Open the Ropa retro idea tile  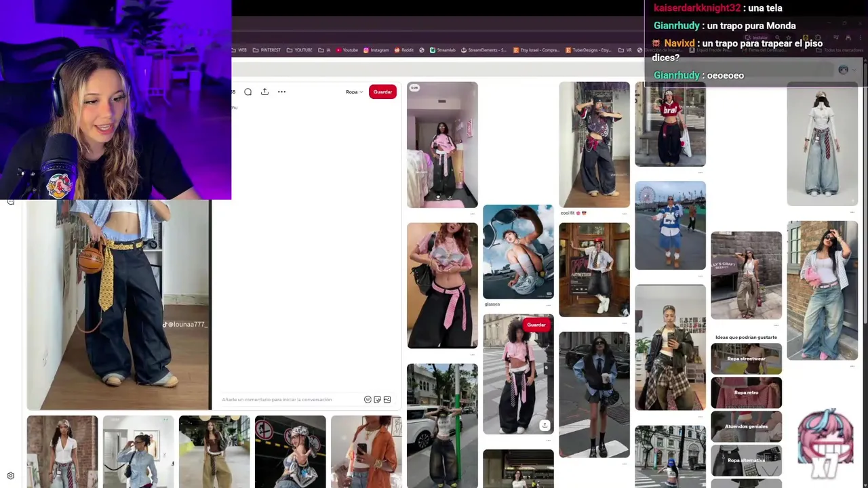click(x=746, y=392)
